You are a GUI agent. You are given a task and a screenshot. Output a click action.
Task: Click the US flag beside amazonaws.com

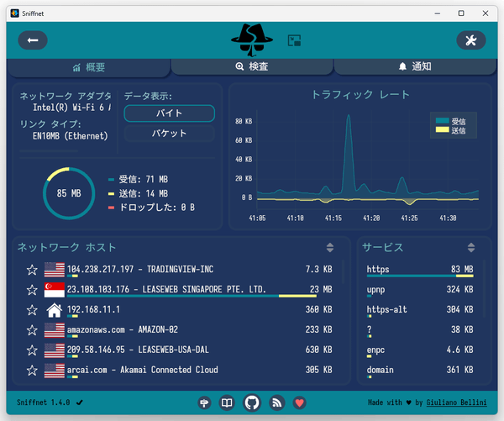coord(55,330)
